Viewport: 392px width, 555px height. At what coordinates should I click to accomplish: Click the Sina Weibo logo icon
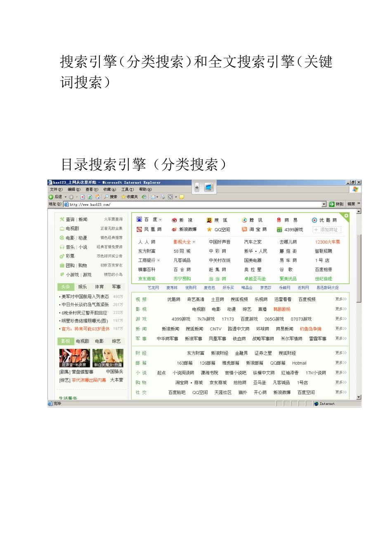click(174, 229)
